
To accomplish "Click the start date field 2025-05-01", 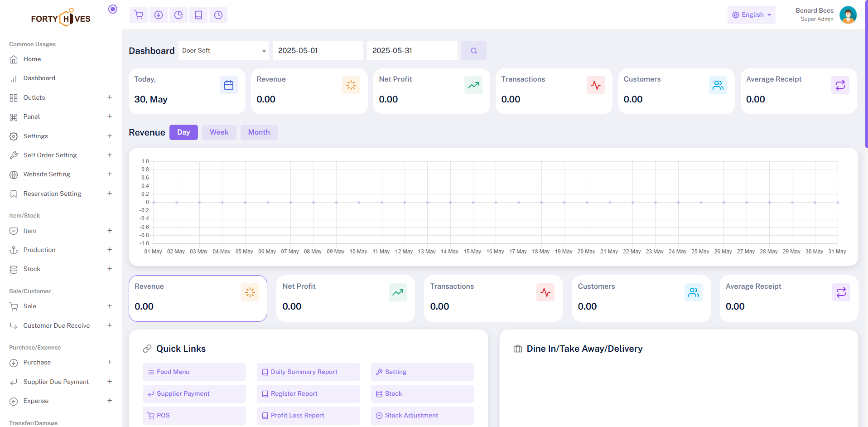I will (x=318, y=51).
